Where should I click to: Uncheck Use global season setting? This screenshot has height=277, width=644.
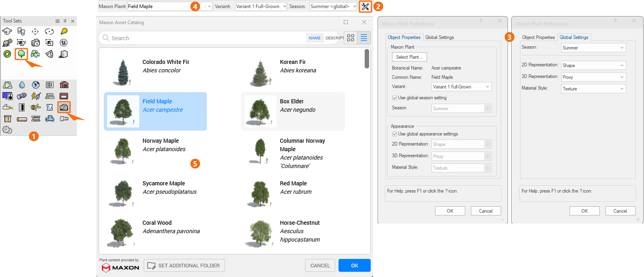click(394, 98)
